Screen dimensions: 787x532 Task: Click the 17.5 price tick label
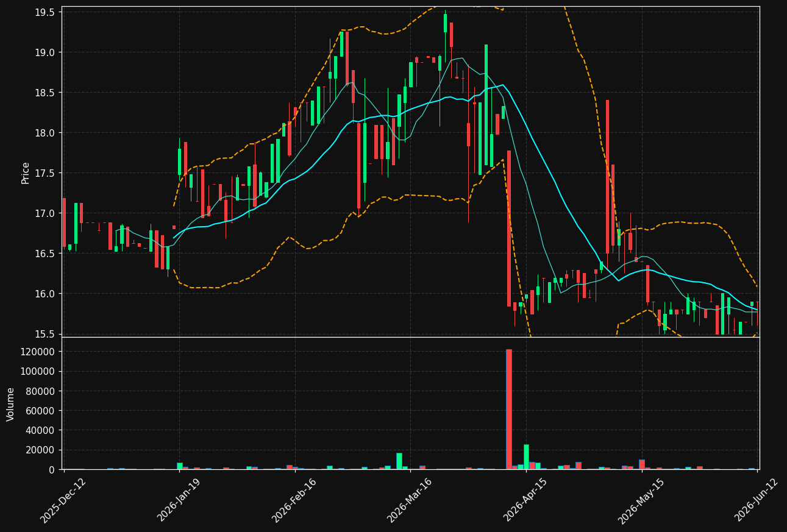45,173
